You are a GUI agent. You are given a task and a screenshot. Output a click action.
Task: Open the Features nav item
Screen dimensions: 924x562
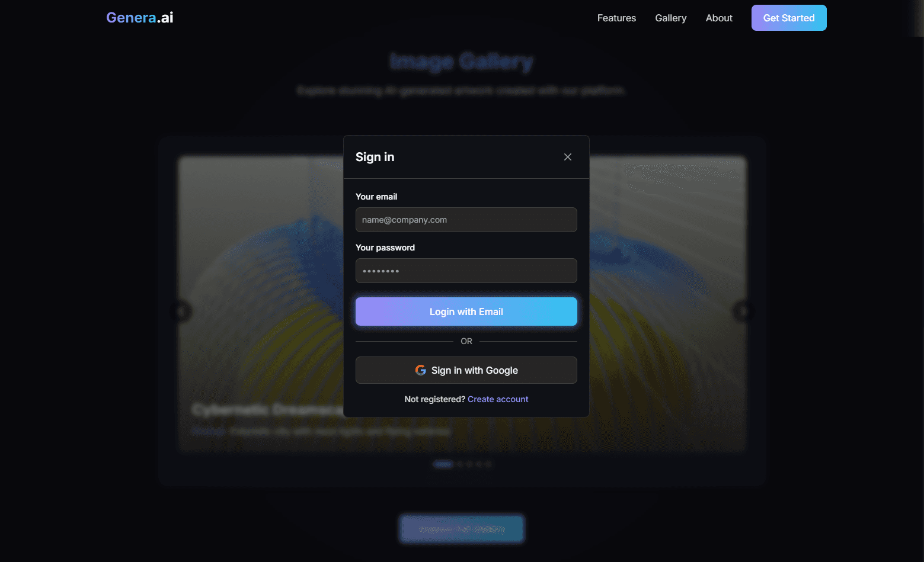click(616, 18)
